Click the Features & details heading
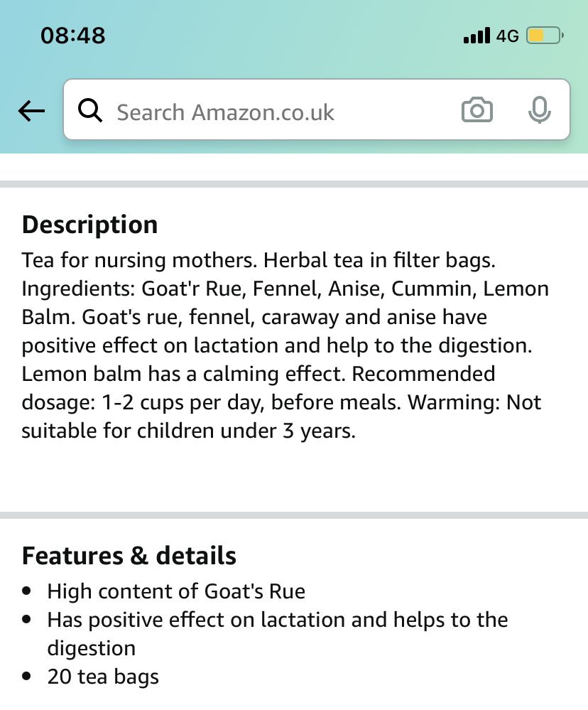The width and height of the screenshot is (588, 710). [x=129, y=555]
